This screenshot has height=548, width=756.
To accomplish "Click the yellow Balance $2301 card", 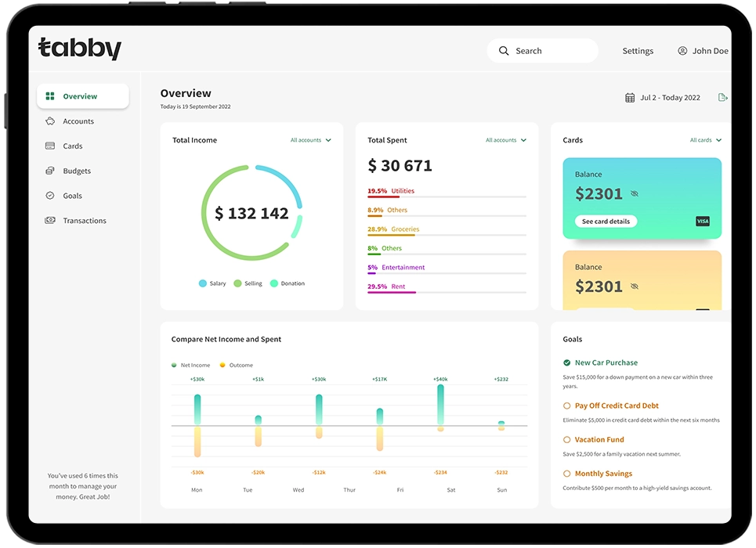I will (642, 280).
